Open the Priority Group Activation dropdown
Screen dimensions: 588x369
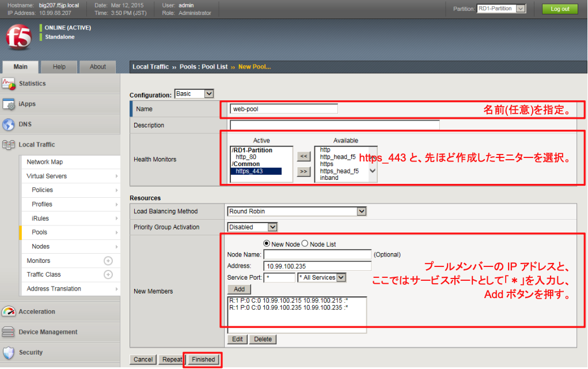coord(252,227)
